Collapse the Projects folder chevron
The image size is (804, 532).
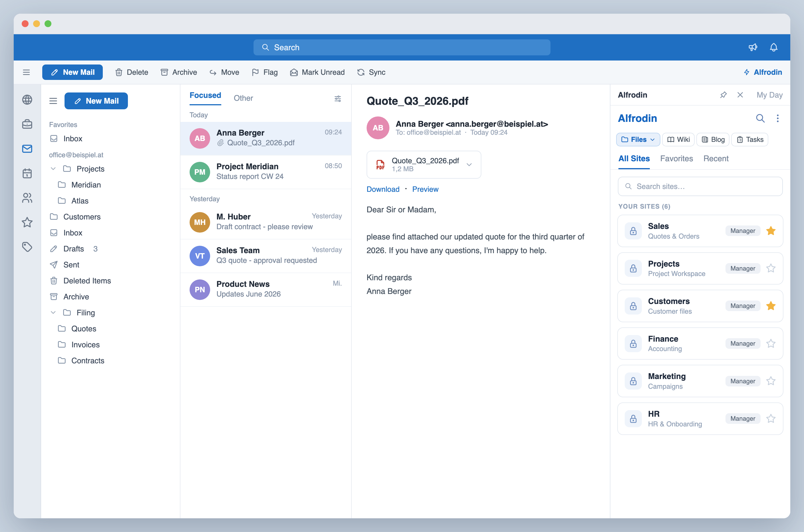coord(53,169)
